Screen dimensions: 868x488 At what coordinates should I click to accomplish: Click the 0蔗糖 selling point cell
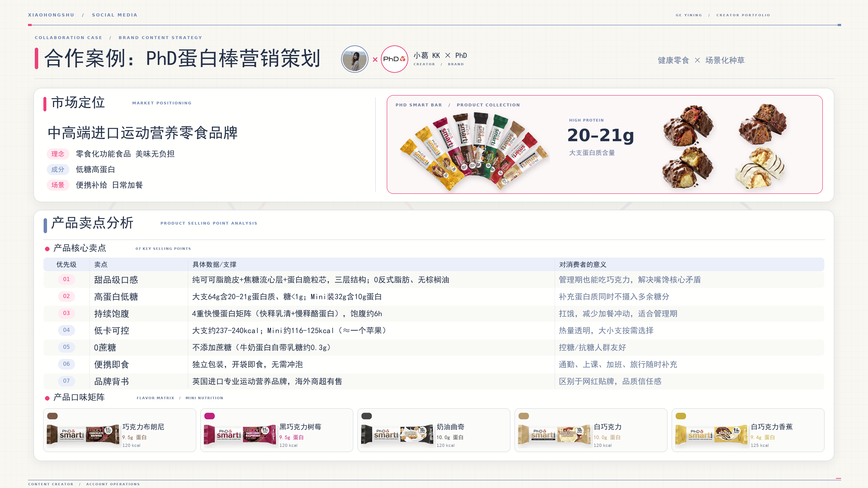(105, 347)
